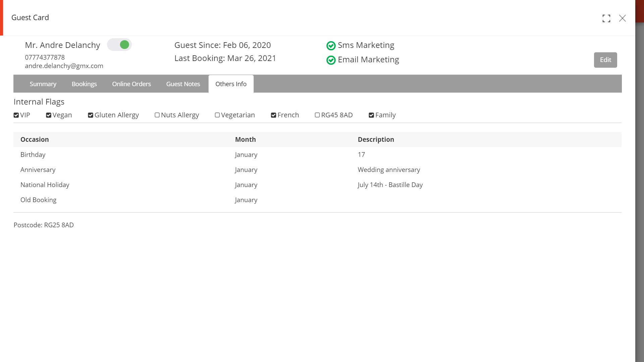Screen dimensions: 644x362
Task: Click the July 14th - Bastille Day description
Action: (x=390, y=185)
